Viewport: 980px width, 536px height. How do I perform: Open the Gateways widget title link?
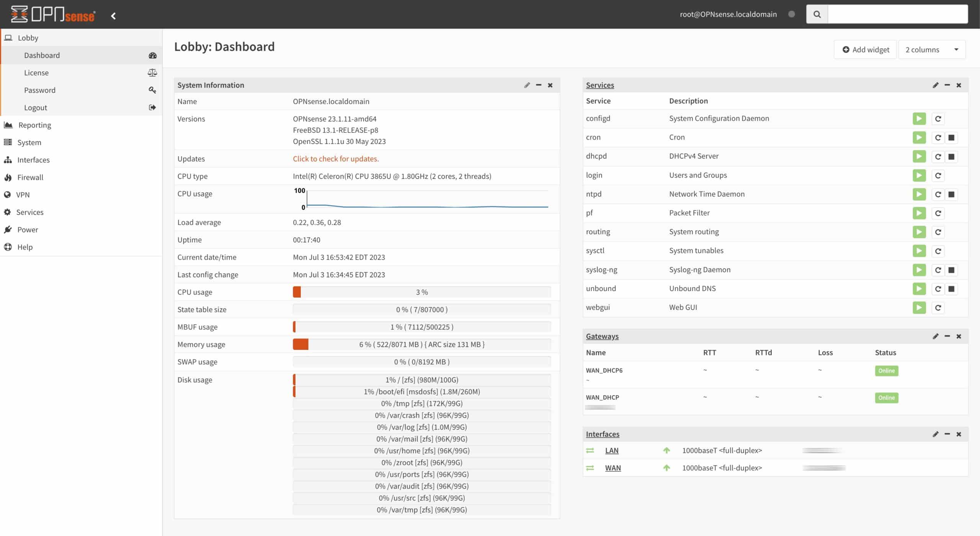(602, 336)
